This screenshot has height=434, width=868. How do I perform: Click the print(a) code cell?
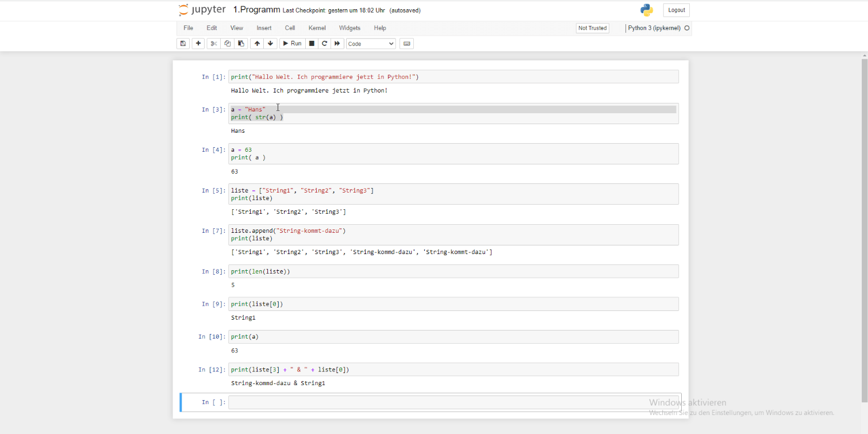(454, 337)
